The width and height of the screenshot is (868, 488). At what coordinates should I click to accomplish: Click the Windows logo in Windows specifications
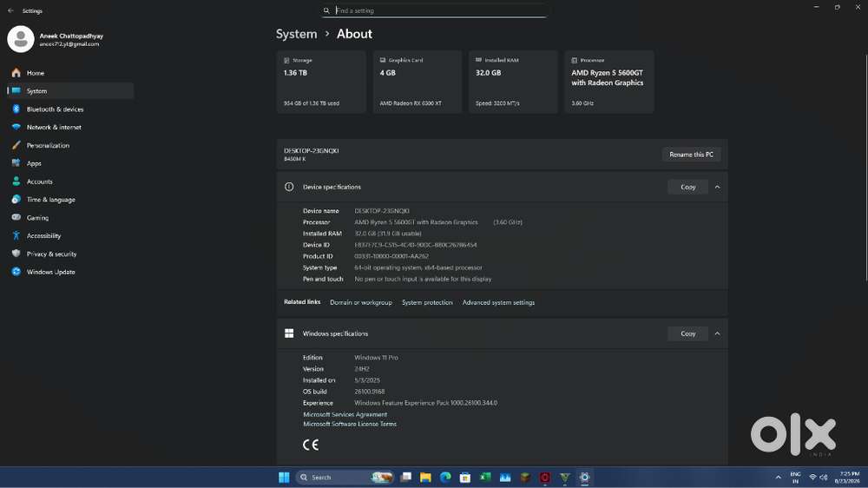click(289, 333)
